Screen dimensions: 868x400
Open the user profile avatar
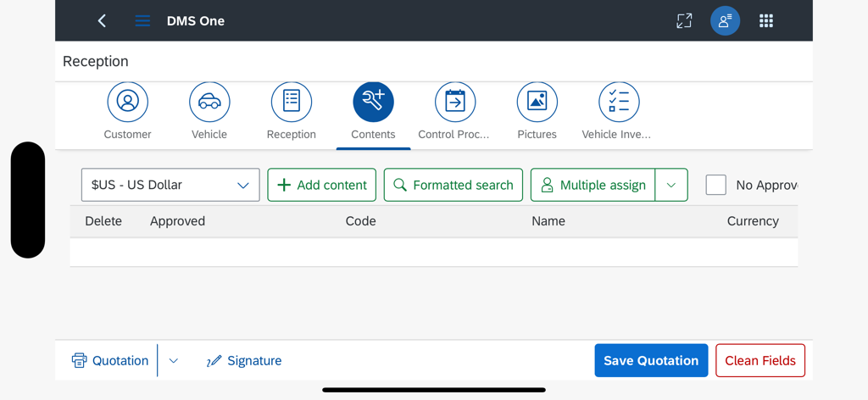click(x=725, y=21)
